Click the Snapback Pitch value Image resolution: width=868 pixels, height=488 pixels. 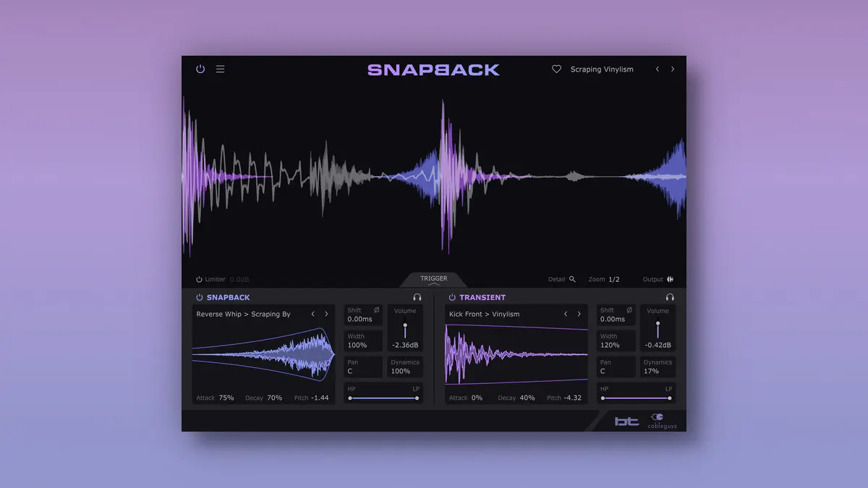pos(320,398)
